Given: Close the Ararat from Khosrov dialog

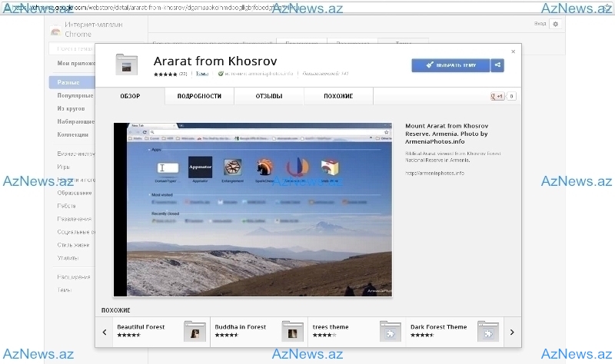Looking at the screenshot, I should point(513,51).
